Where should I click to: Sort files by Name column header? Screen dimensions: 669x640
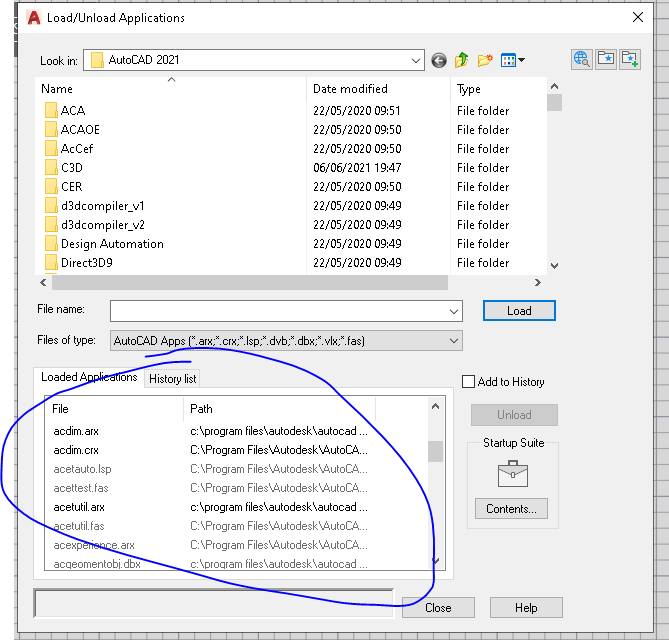click(x=171, y=89)
